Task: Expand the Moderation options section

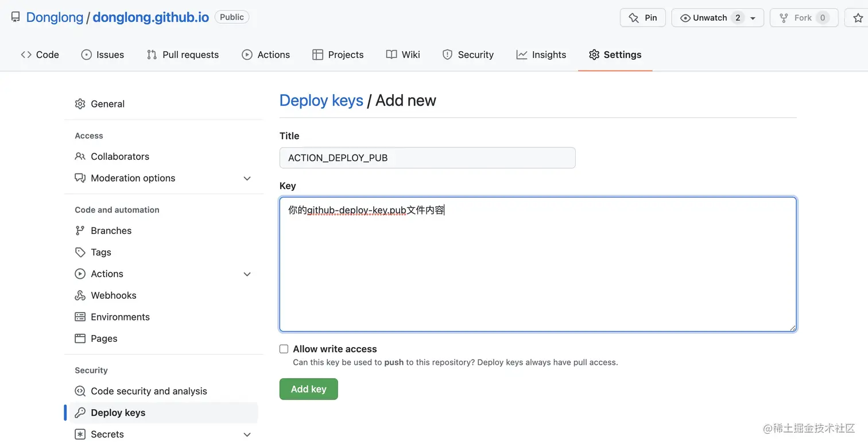Action: [247, 178]
